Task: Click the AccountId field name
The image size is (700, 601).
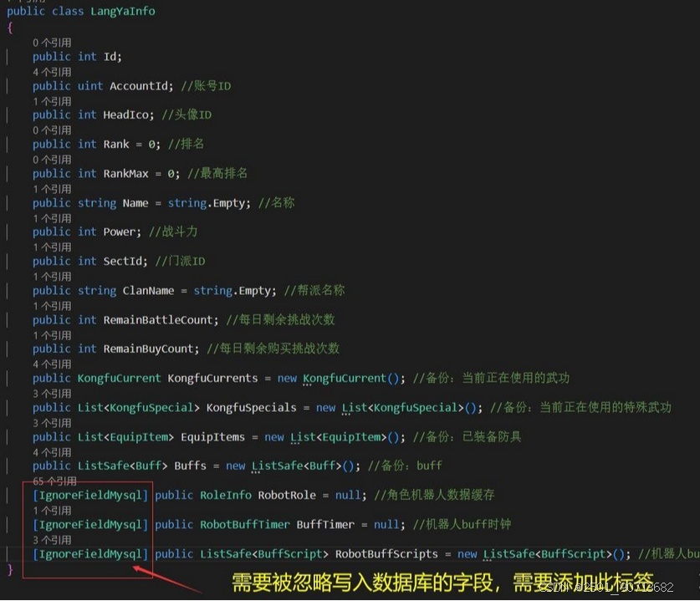Action: click(139, 85)
